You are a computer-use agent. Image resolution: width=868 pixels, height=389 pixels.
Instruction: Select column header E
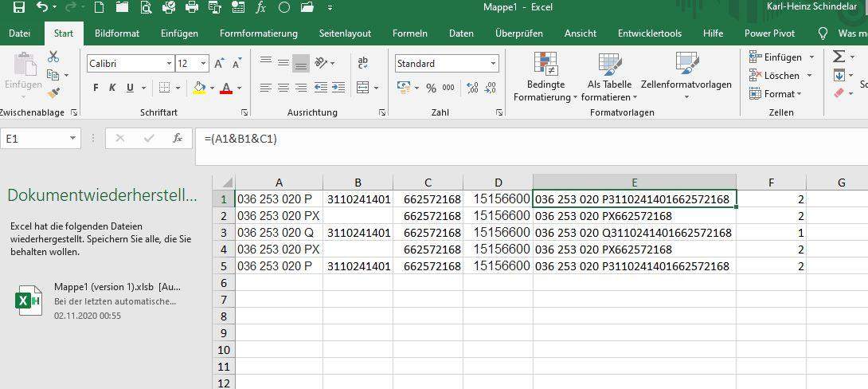635,183
